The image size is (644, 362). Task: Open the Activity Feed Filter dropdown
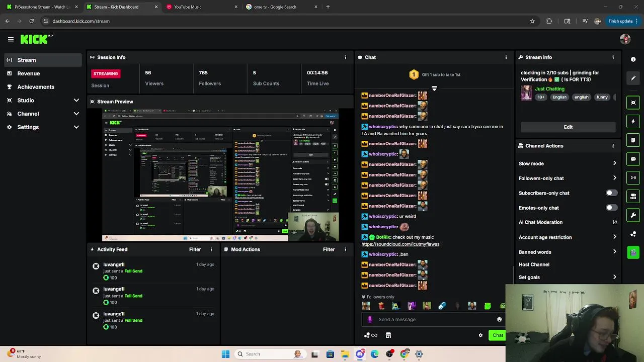coord(195,249)
